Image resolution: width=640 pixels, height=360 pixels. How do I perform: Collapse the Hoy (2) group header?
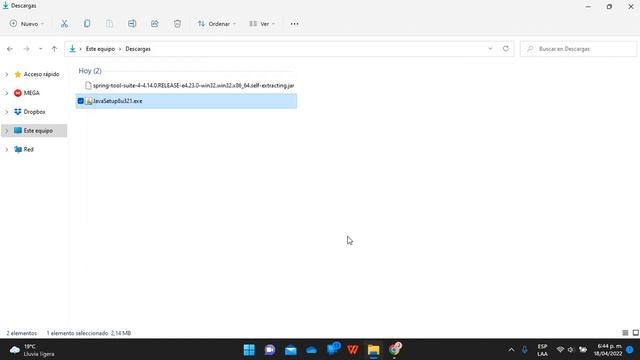(90, 71)
